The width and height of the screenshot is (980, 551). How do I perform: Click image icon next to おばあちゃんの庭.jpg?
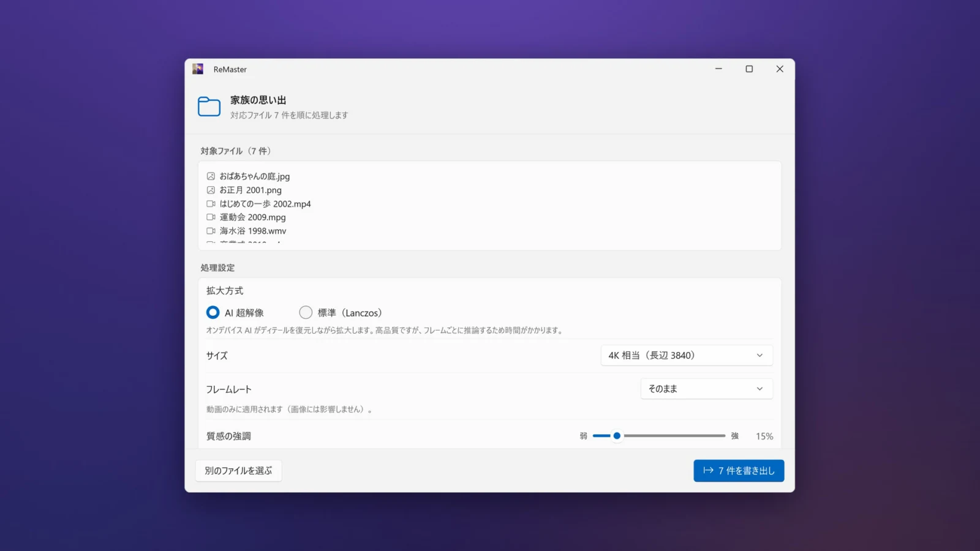point(211,176)
